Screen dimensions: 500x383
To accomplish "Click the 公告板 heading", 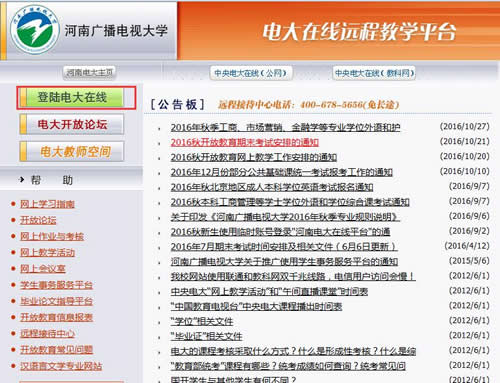I will coord(177,105).
